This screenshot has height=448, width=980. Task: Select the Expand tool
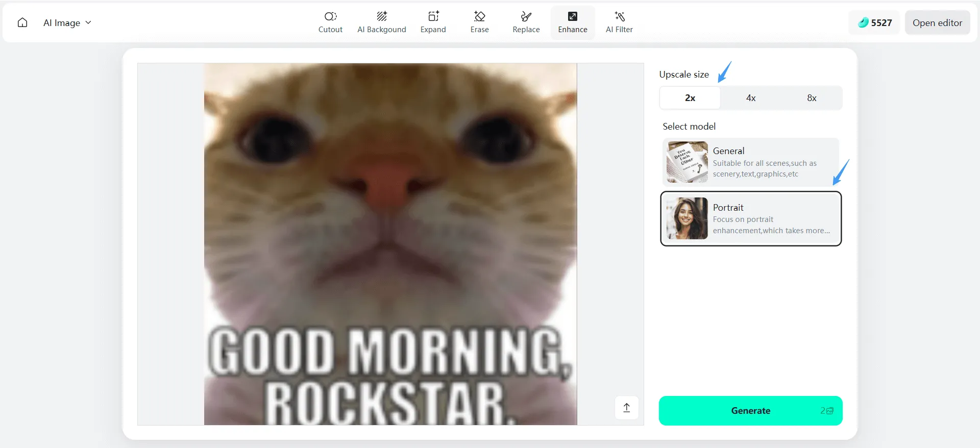(x=433, y=22)
